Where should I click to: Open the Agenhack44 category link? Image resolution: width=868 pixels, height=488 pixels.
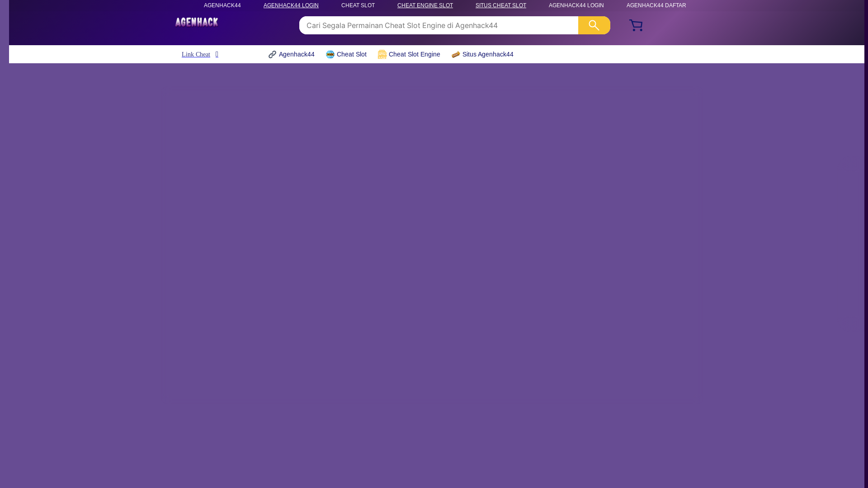pos(297,54)
